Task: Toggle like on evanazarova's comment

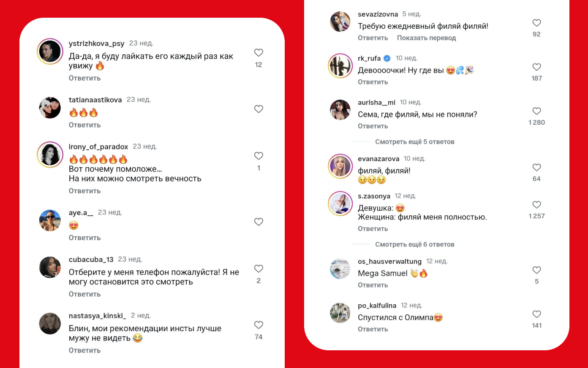Action: coord(536,167)
